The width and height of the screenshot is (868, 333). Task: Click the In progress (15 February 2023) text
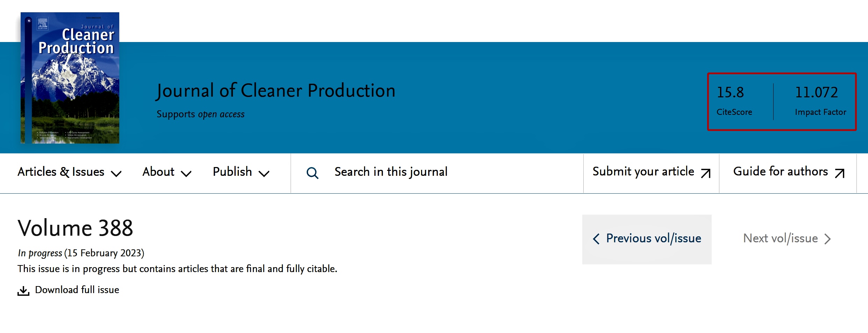pos(81,253)
